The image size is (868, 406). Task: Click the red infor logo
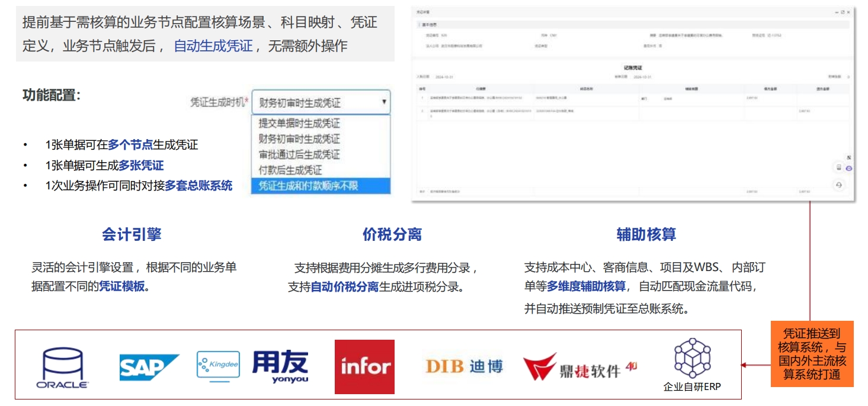point(364,367)
